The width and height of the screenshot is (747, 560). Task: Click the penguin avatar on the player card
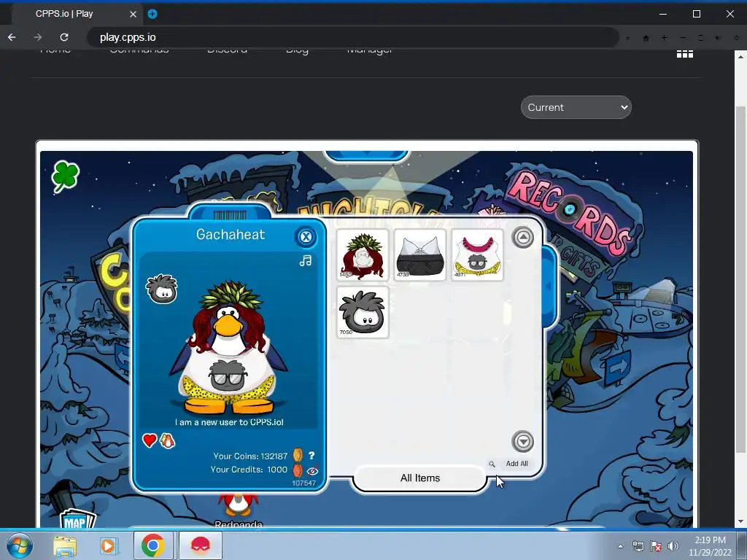pyautogui.click(x=228, y=348)
